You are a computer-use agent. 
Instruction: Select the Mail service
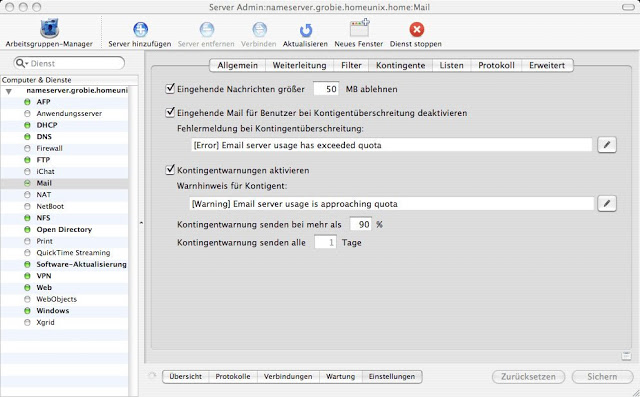coord(64,183)
